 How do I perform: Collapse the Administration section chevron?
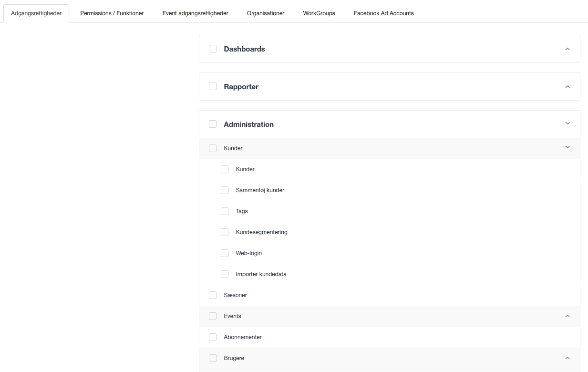click(x=567, y=124)
